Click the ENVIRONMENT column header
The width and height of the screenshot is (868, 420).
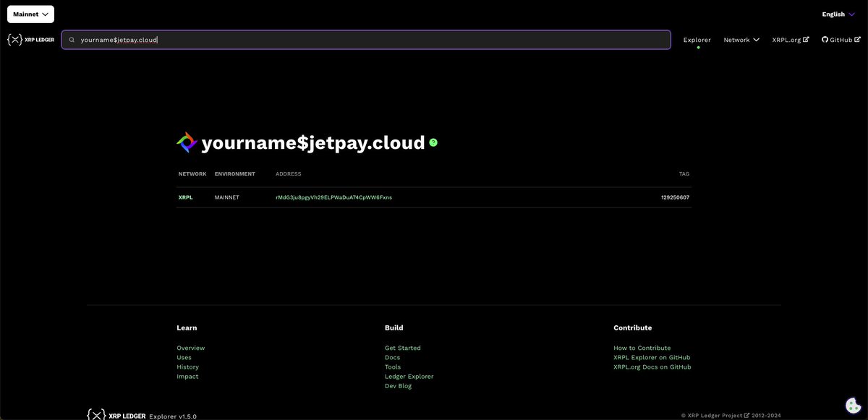[x=235, y=174]
